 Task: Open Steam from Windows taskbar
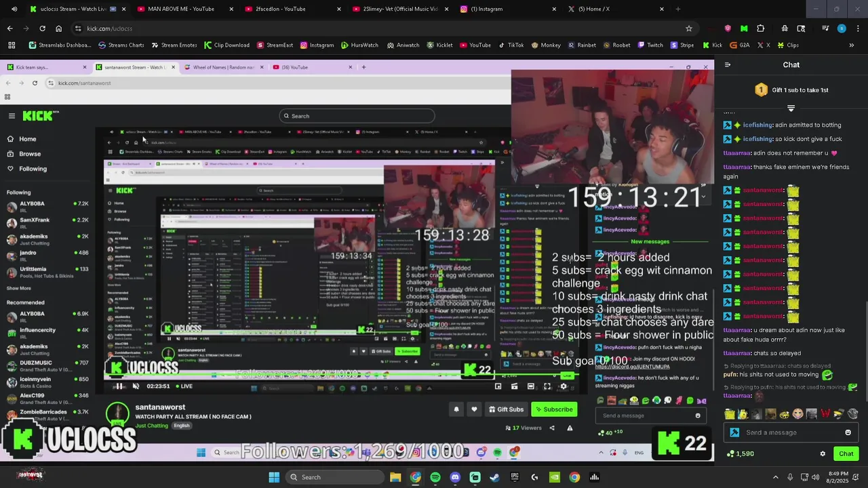click(494, 477)
